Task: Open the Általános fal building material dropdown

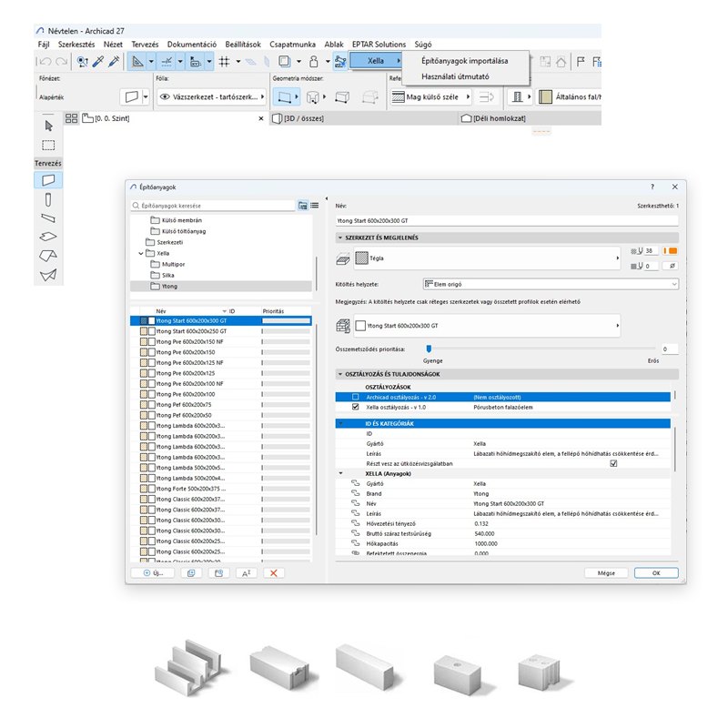Action: coord(570,97)
